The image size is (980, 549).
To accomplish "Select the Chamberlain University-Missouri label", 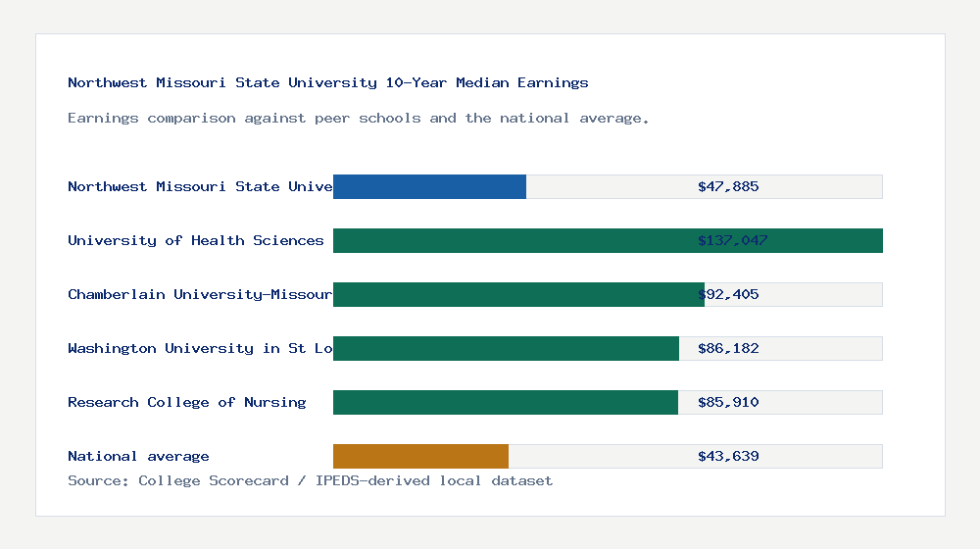I will click(200, 294).
